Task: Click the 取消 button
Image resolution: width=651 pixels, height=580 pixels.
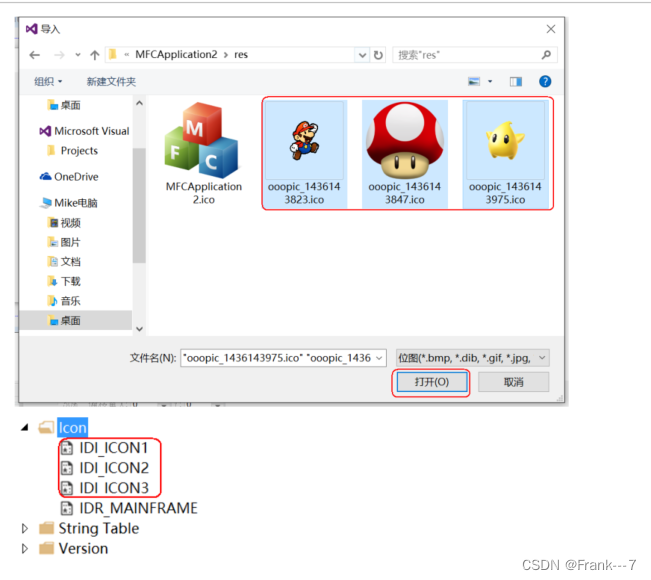Action: pos(514,382)
